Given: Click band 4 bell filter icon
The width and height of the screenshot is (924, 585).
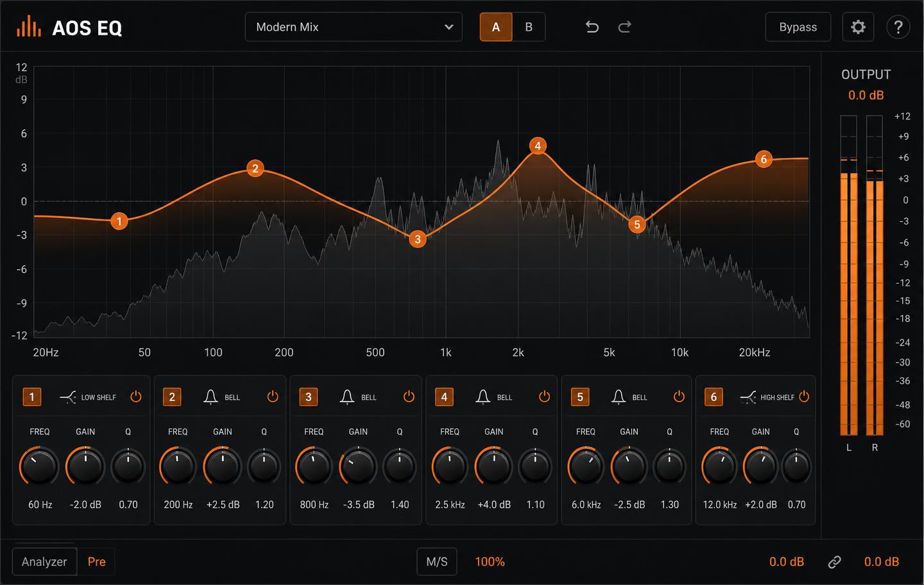Looking at the screenshot, I should point(483,397).
